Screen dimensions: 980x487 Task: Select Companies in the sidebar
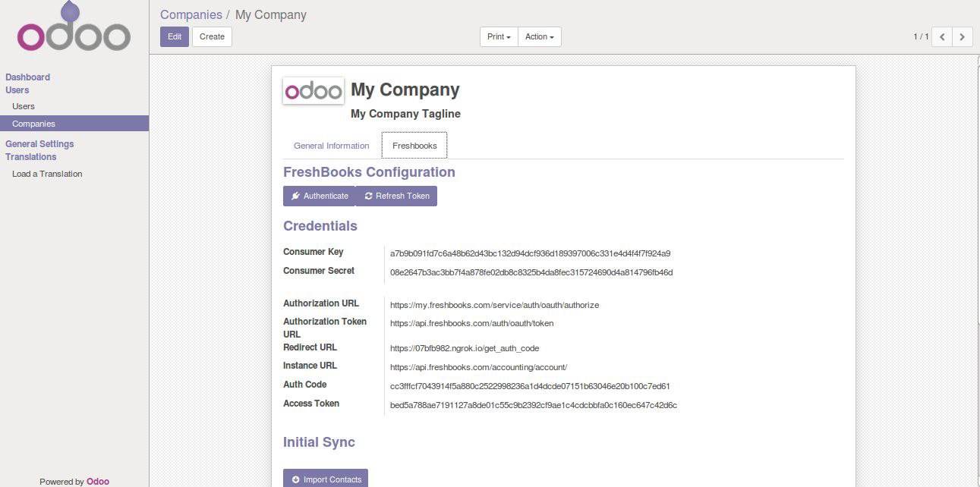point(33,124)
